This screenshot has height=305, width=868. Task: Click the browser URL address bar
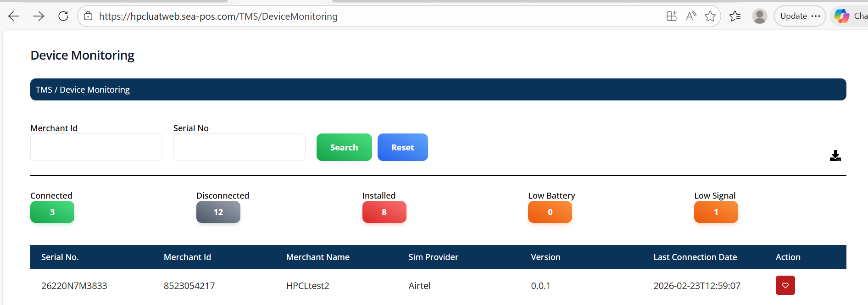click(x=367, y=17)
